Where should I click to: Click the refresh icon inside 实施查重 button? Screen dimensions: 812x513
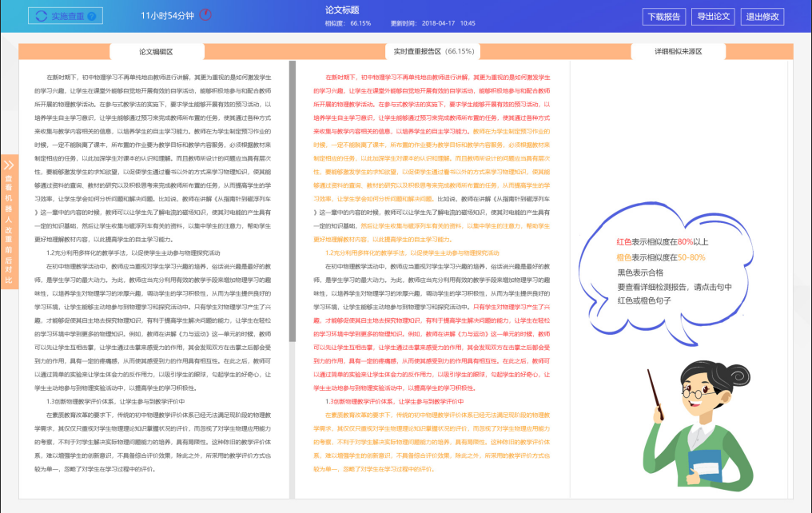pos(42,16)
